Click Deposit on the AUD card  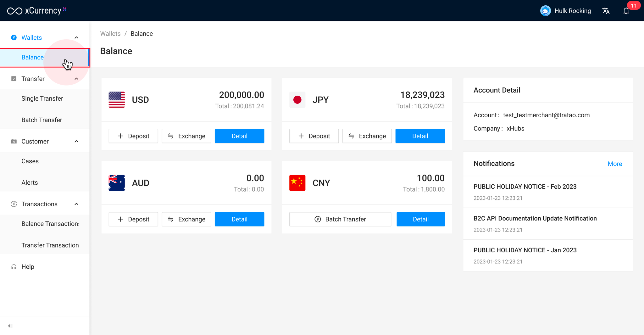[133, 219]
